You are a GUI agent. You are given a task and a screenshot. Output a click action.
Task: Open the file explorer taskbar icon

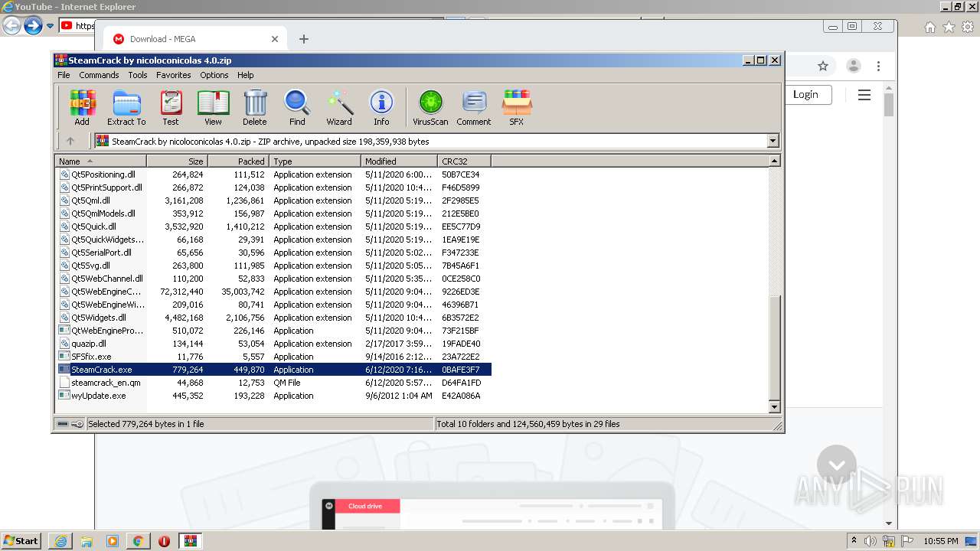click(x=87, y=541)
